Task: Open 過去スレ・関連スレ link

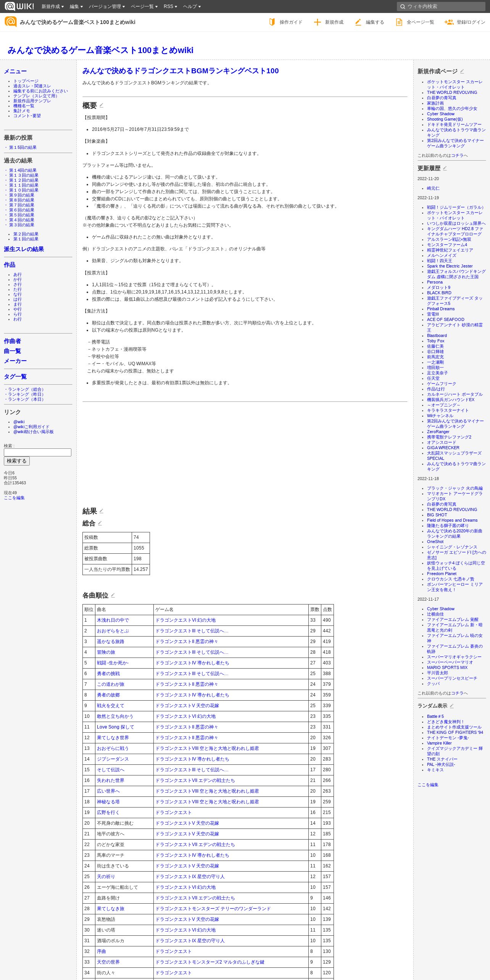Action: [x=32, y=86]
